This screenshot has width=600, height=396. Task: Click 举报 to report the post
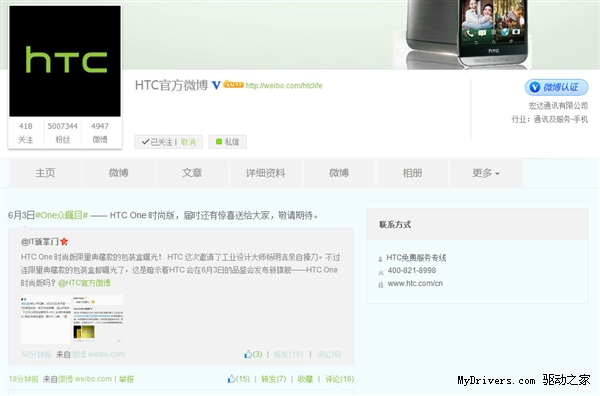click(126, 379)
